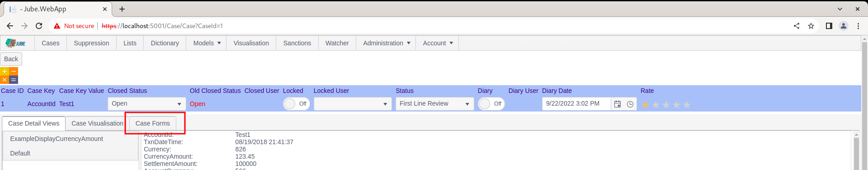This screenshot has height=170, width=868.
Task: Open the Diary Date time picker
Action: pos(630,104)
